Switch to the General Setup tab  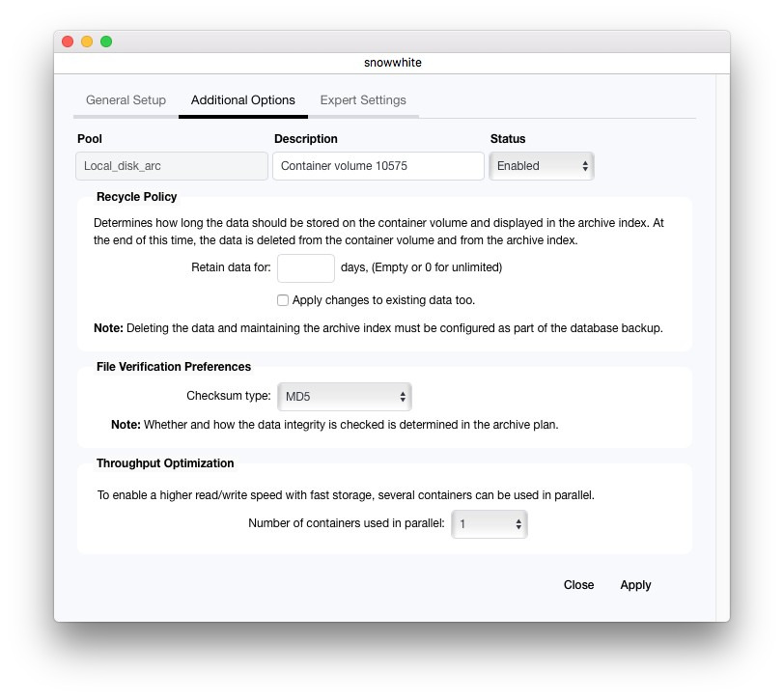click(126, 100)
